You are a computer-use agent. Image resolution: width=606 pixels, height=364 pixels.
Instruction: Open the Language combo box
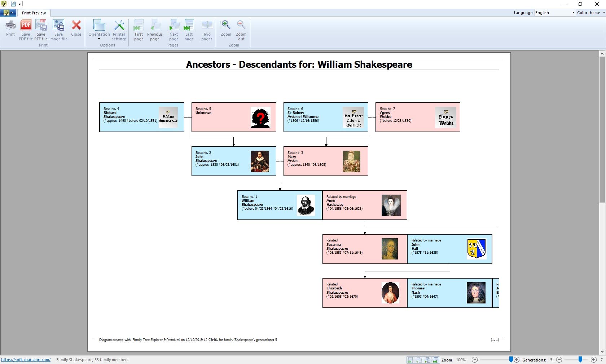pyautogui.click(x=555, y=13)
